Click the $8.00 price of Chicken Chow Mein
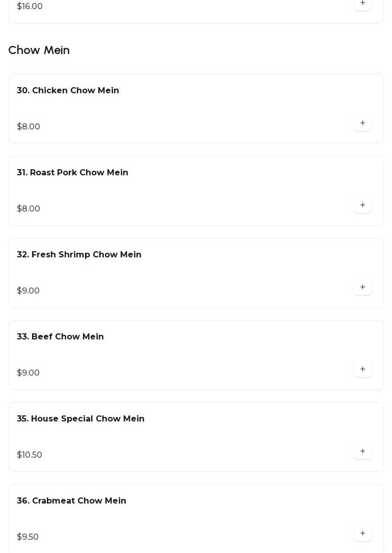This screenshot has height=553, width=392. [29, 127]
